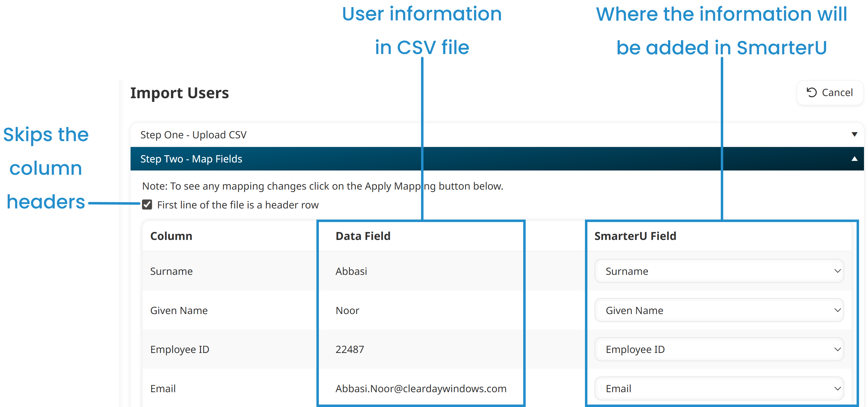Click the Abbasi.Noor@cleardaywindows.com cell
Image resolution: width=868 pixels, height=407 pixels.
pyautogui.click(x=421, y=388)
